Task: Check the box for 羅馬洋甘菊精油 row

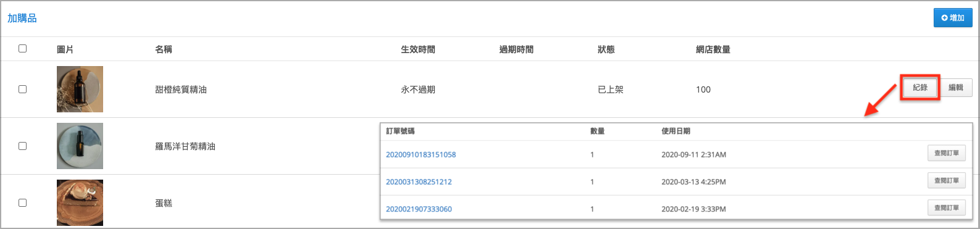Action: [23, 146]
